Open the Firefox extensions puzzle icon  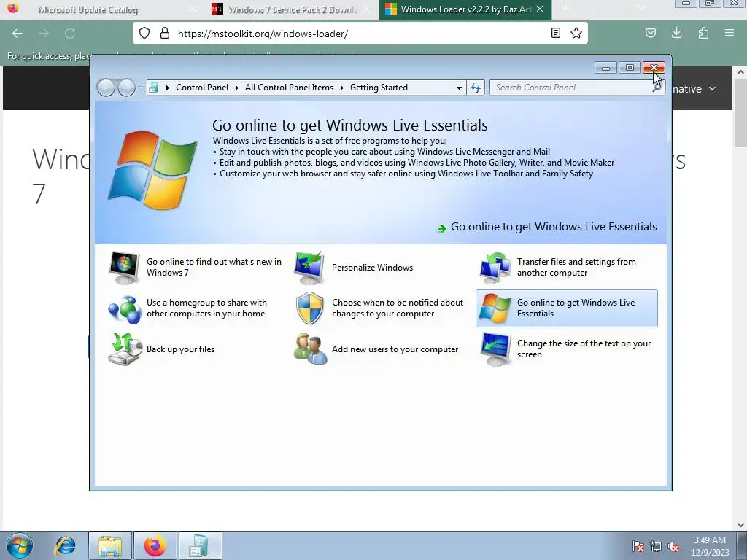coord(703,33)
